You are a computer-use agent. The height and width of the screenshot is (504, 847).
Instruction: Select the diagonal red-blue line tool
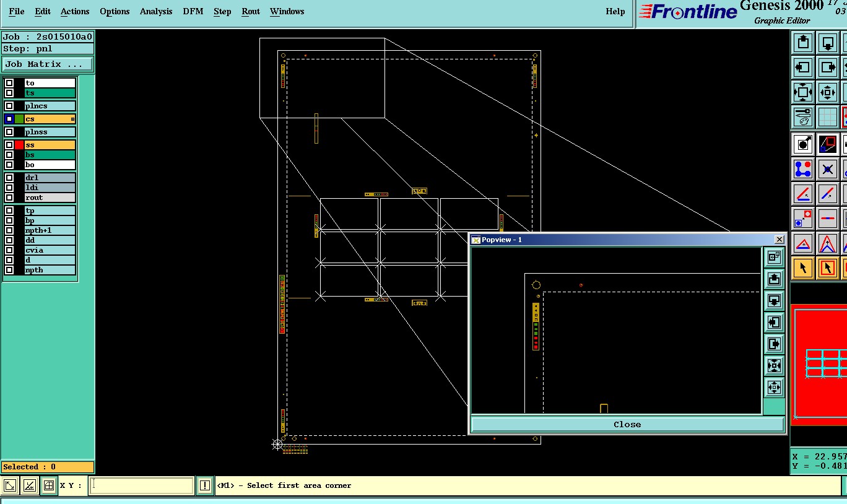pos(828,194)
